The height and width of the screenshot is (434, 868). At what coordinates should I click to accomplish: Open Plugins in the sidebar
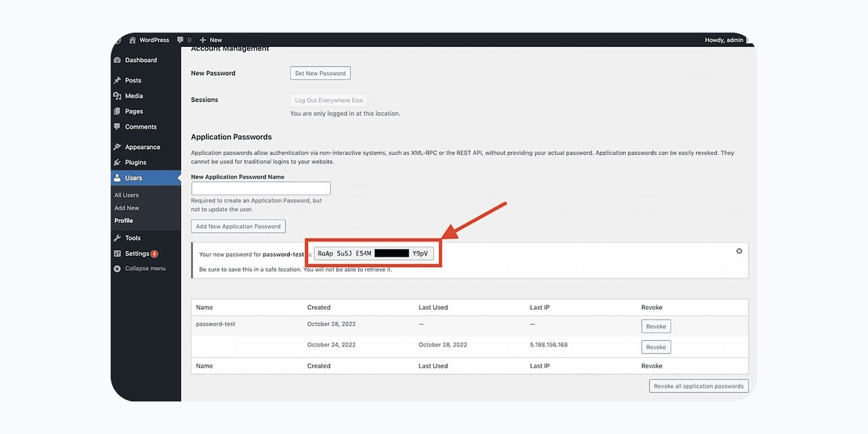coord(135,162)
